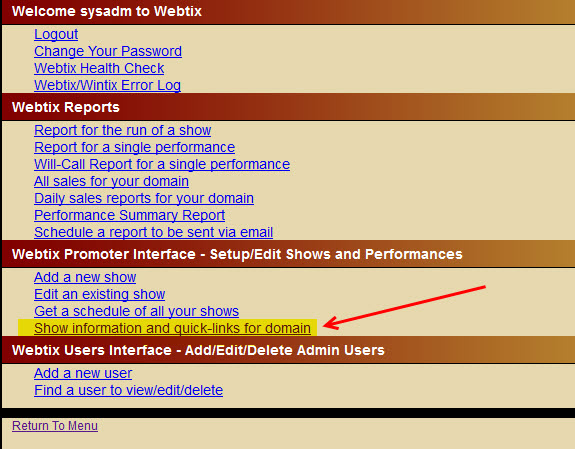Click the Webtix Users Interface section header
Viewport: 575px width, 449px height.
point(288,350)
